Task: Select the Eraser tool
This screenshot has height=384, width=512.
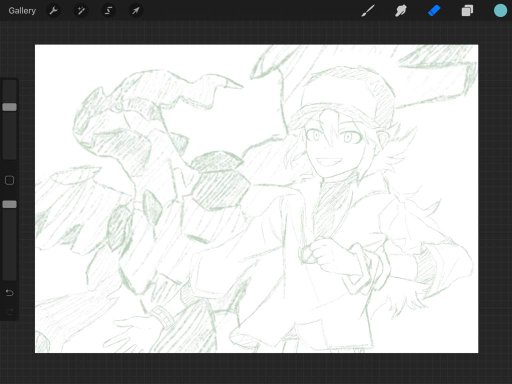Action: (x=434, y=10)
